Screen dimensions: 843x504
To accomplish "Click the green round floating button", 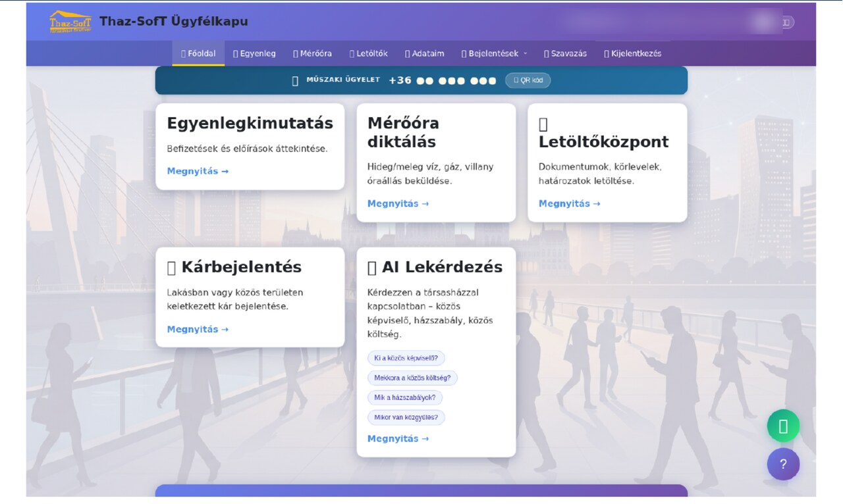I will 783,426.
